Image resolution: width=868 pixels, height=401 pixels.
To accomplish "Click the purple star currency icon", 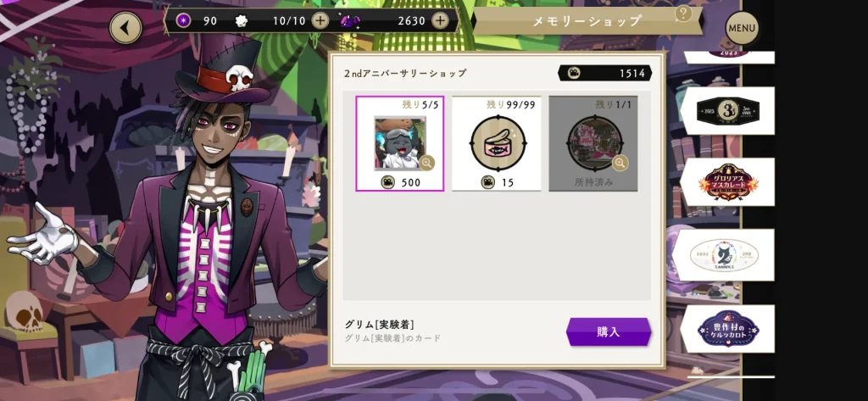I will pos(183,21).
